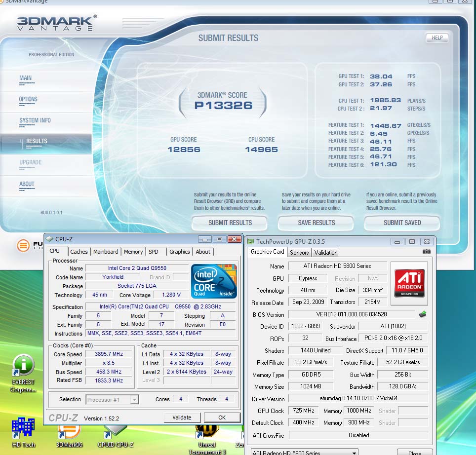
Task: Click OK in the CPU-Z window
Action: click(x=222, y=417)
